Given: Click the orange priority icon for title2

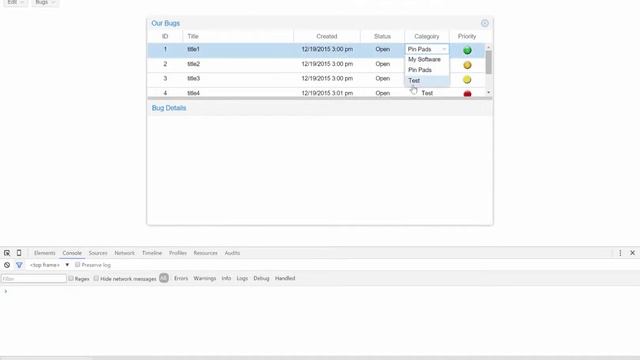Looking at the screenshot, I should pos(467,65).
